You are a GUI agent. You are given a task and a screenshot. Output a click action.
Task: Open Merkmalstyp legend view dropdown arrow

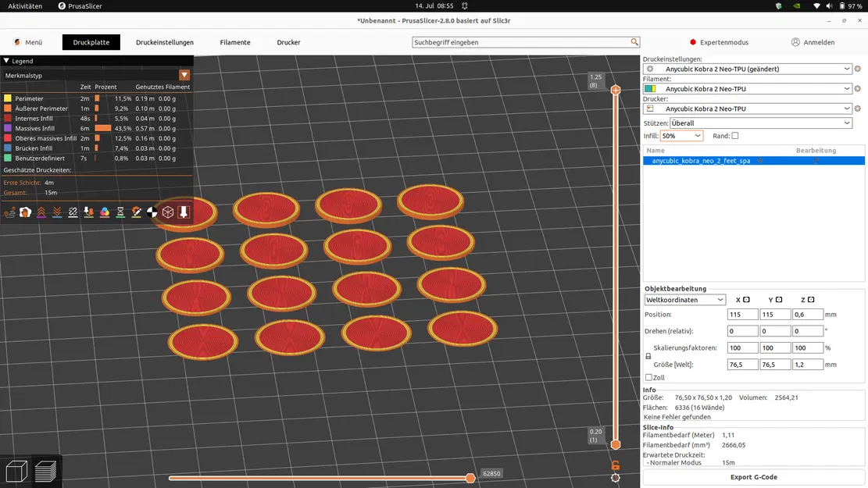click(184, 75)
